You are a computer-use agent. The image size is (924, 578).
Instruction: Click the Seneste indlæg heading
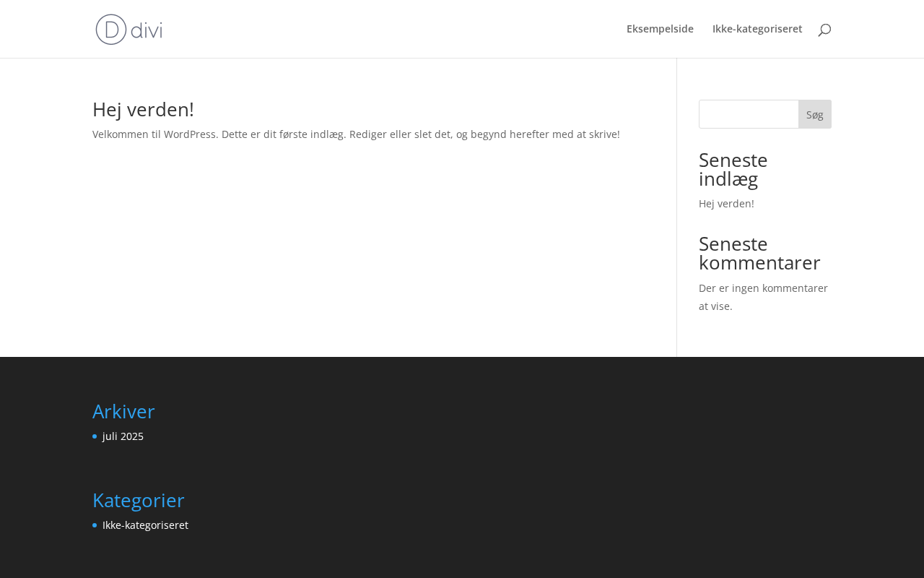733,169
